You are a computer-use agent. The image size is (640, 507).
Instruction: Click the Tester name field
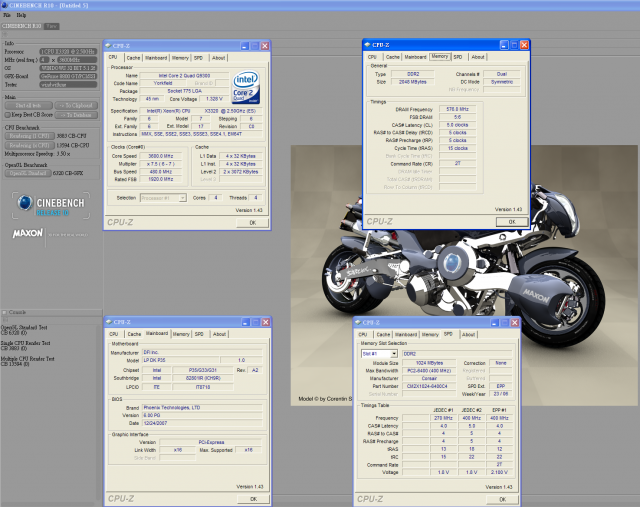68,84
